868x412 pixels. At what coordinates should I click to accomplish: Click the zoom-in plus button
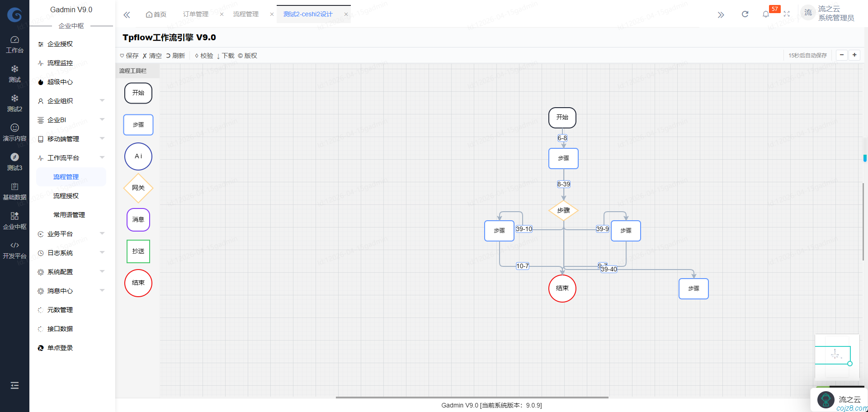tap(854, 55)
